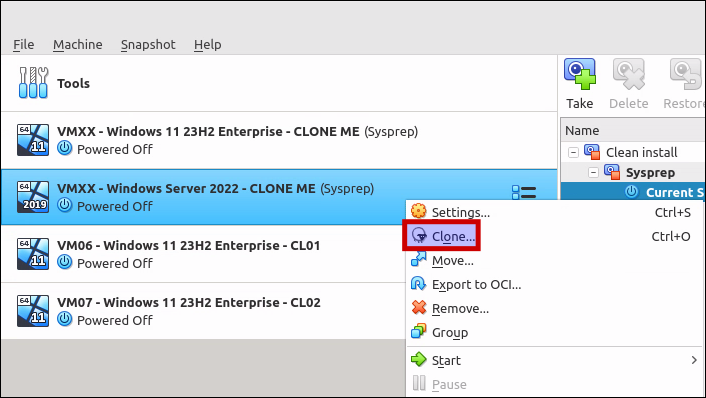Click the Tools wrench icon

[33, 83]
